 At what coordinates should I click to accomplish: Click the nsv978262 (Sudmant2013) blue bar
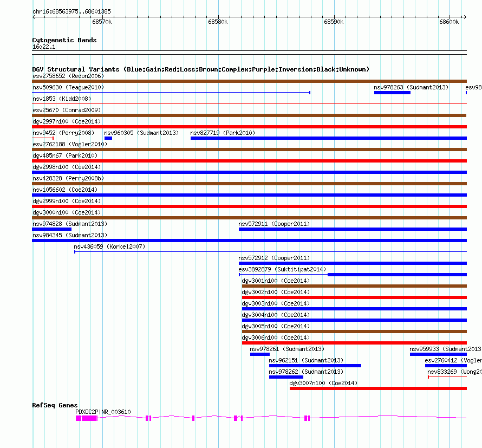pyautogui.click(x=286, y=377)
